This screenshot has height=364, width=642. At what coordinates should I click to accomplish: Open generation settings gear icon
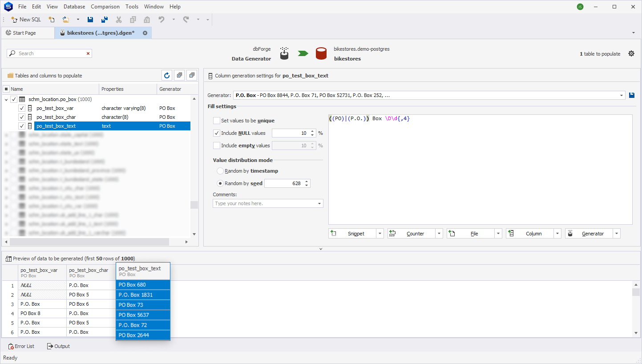click(631, 53)
